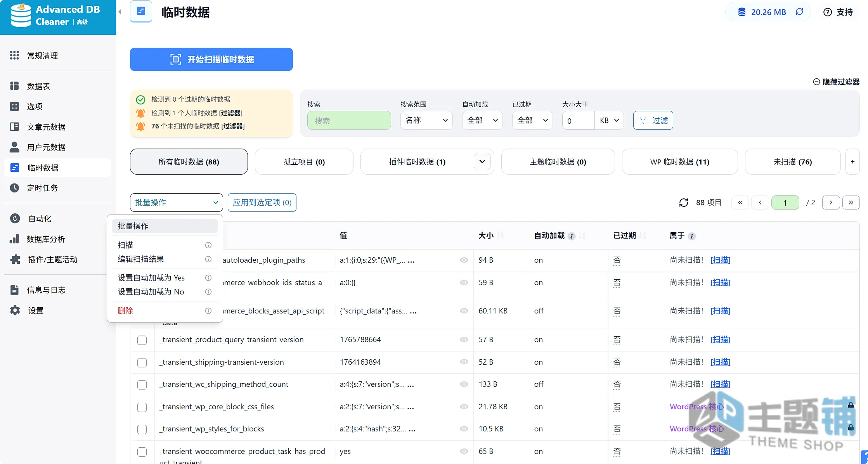Open 选项 sidebar icon
Screen dimensions: 868x464
point(14,106)
